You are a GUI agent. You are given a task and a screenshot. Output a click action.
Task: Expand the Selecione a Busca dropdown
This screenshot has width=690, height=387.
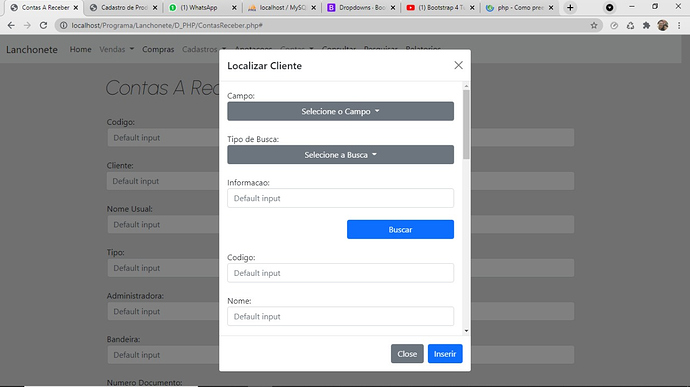pos(340,155)
